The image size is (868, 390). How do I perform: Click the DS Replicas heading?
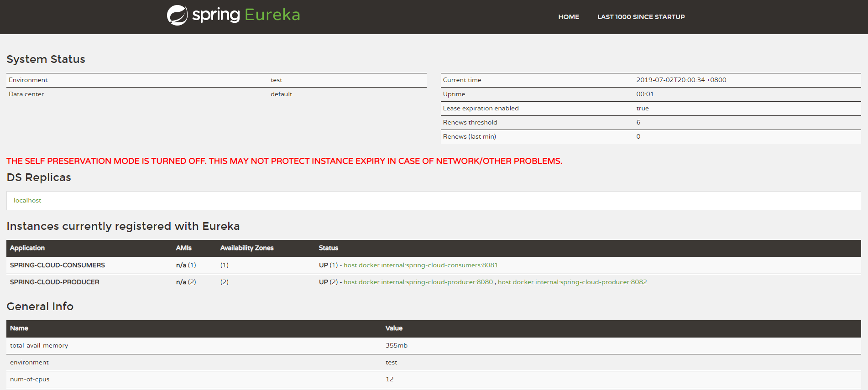(x=39, y=177)
